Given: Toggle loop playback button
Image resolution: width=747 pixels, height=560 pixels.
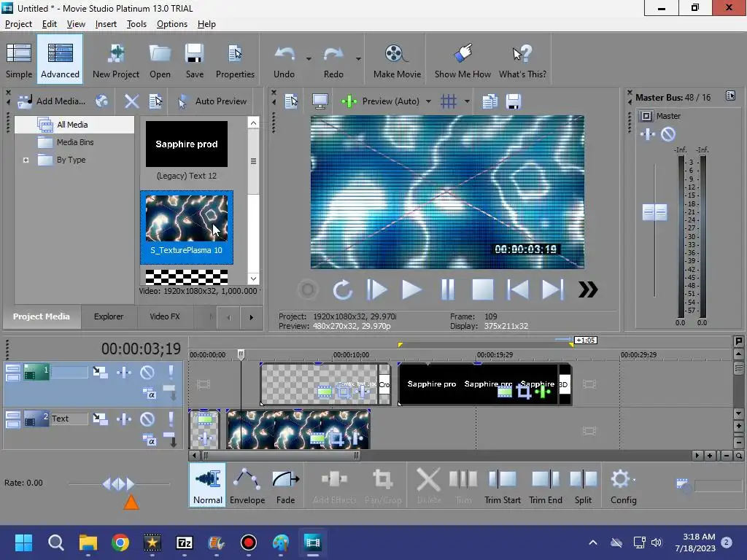Looking at the screenshot, I should click(x=342, y=289).
